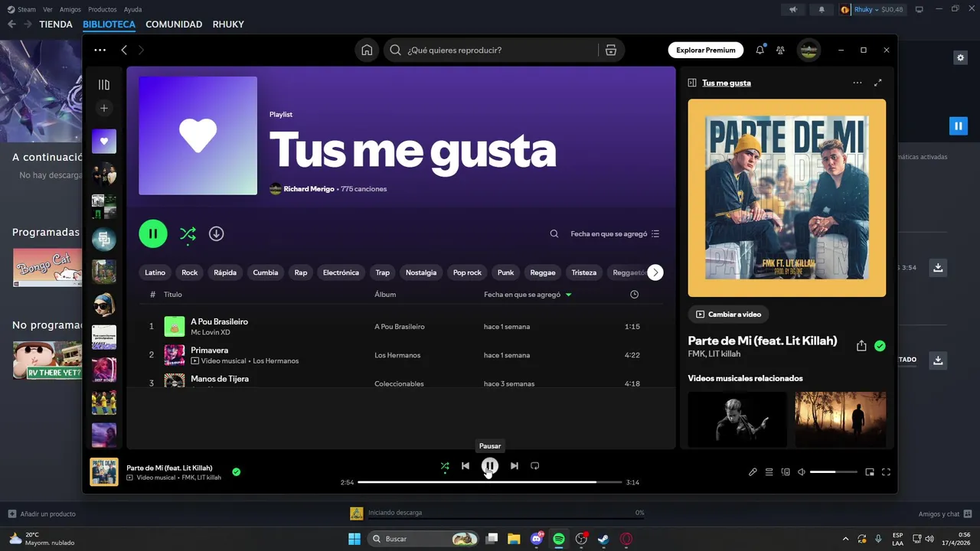Skip to next track
980x551 pixels.
[x=514, y=465]
